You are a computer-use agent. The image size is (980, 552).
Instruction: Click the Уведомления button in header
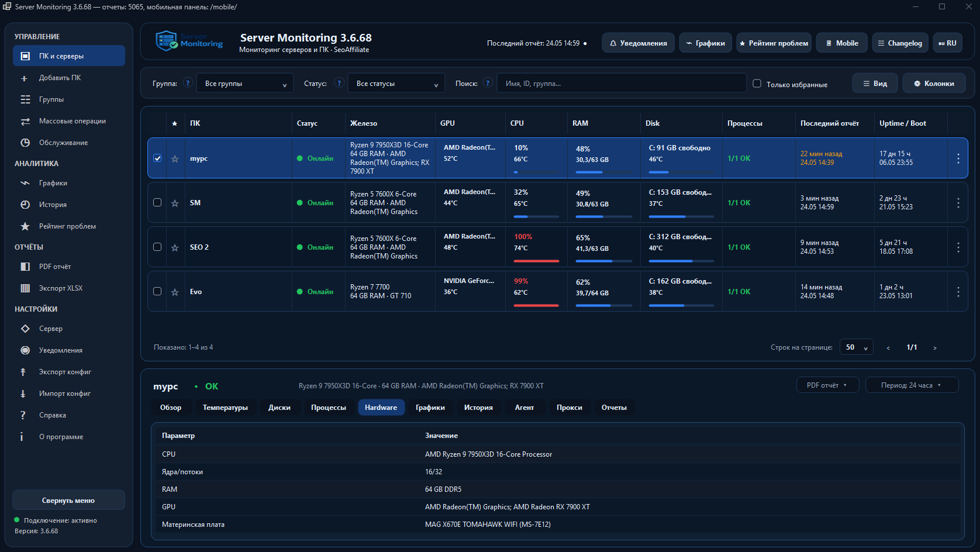pos(638,43)
